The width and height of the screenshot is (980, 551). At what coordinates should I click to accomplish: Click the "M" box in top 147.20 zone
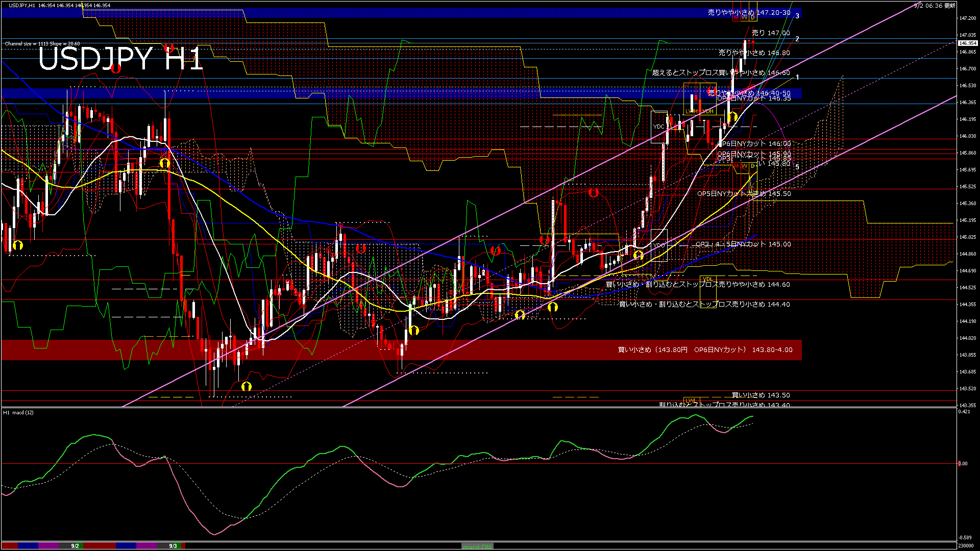(736, 17)
